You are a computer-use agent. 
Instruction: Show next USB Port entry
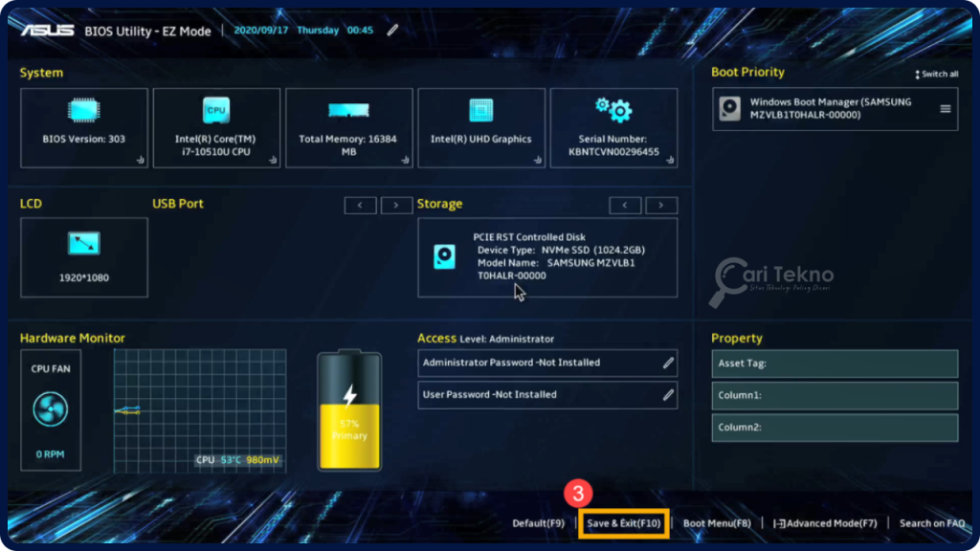coord(396,205)
